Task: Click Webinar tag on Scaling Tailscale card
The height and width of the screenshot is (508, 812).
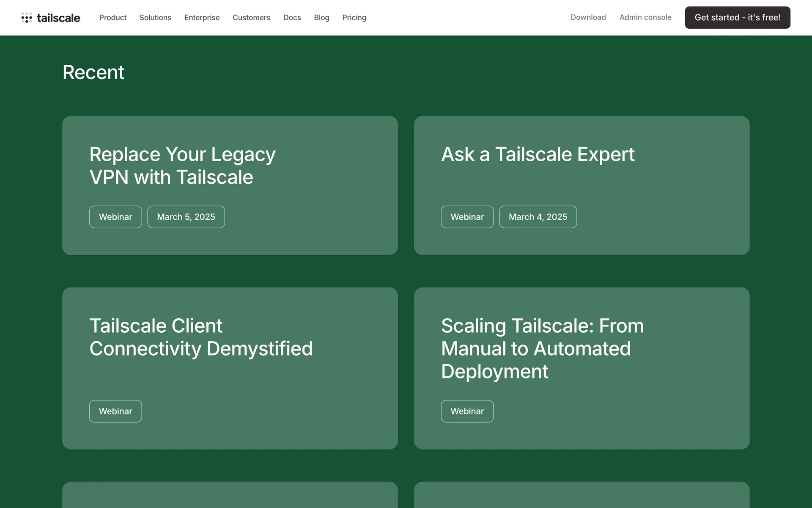Action: (467, 411)
